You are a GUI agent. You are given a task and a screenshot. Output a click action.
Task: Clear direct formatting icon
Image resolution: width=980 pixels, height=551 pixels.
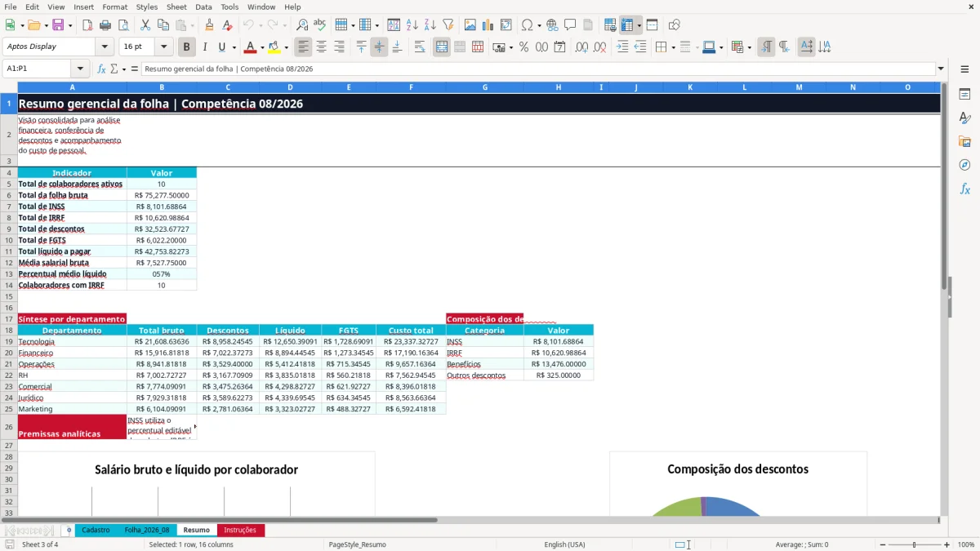pyautogui.click(x=227, y=25)
